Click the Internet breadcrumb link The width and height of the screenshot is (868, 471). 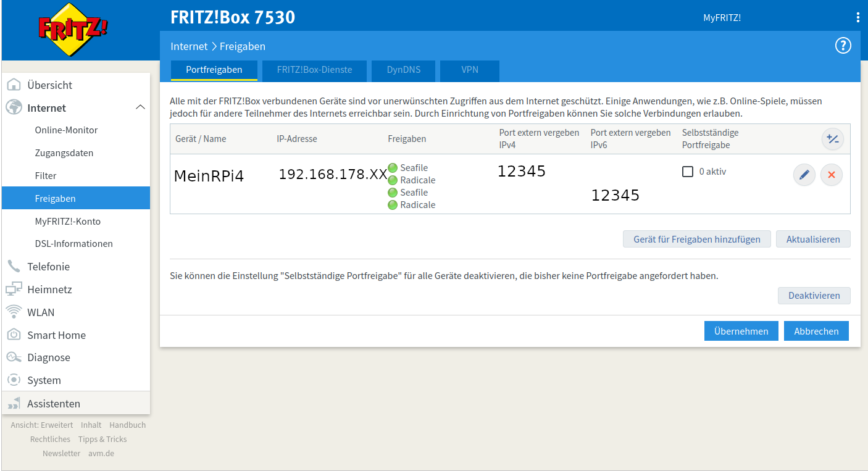click(189, 46)
